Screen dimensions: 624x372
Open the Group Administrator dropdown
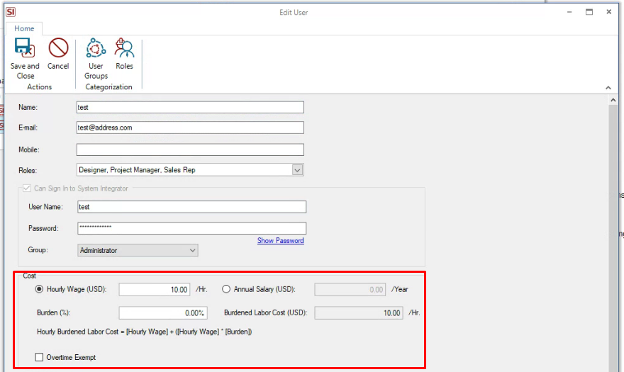coord(138,250)
